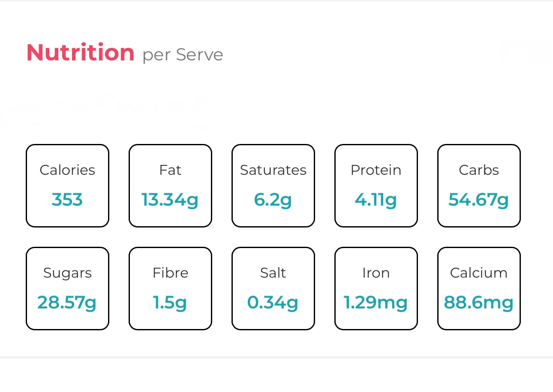Click the Sugars label text
Screen dimensions: 553x392
(x=67, y=273)
